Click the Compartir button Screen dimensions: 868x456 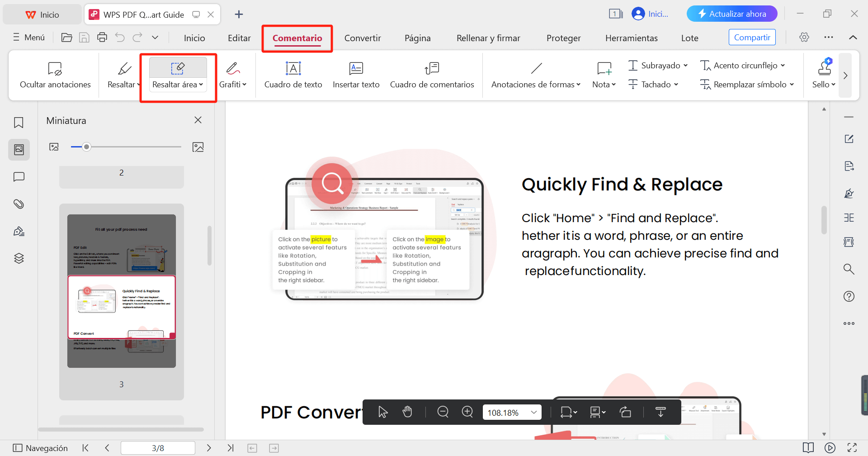point(752,37)
